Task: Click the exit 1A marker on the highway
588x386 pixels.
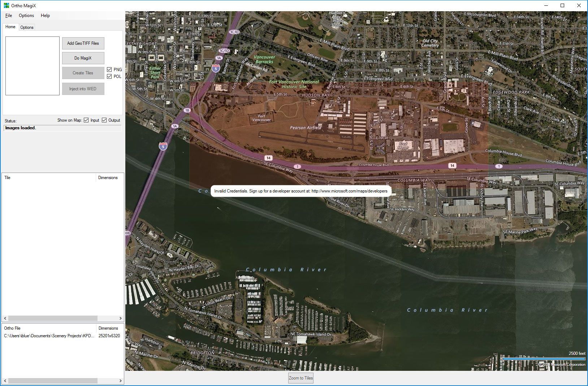Action: (x=175, y=126)
